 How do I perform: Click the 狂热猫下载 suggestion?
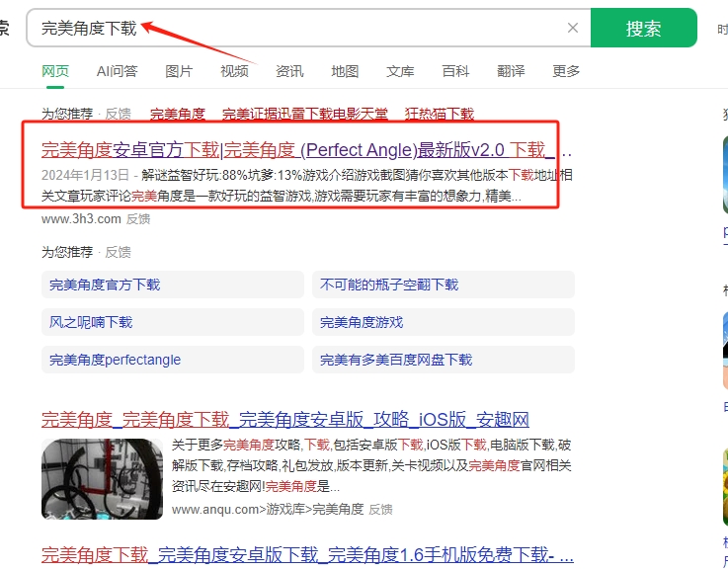click(440, 114)
